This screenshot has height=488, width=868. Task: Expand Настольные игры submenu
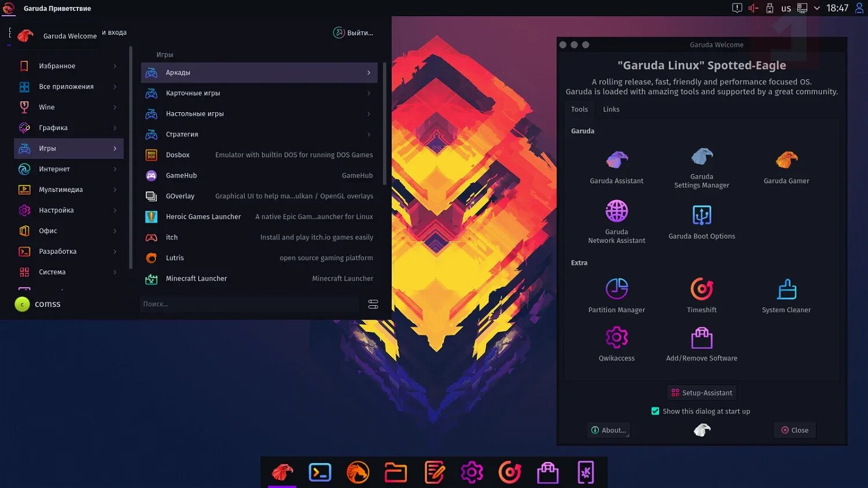[x=259, y=114]
